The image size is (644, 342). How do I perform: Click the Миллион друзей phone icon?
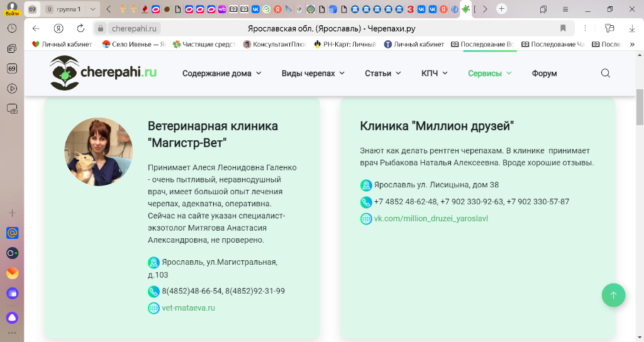click(366, 202)
